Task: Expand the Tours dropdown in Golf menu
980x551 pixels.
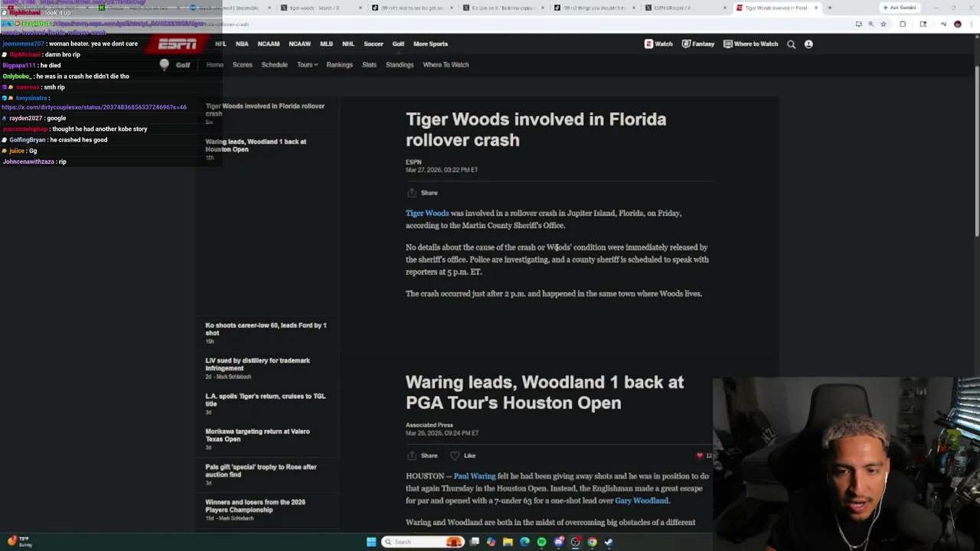Action: 307,64
